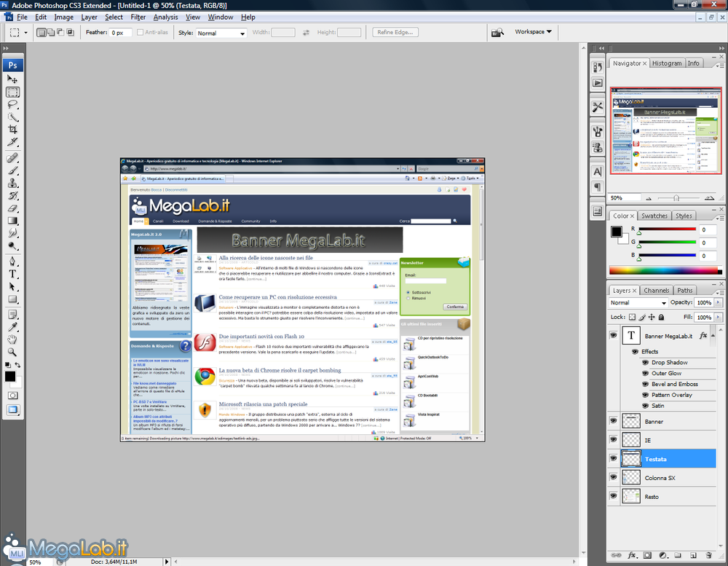Viewport: 728px width, 566px height.
Task: Select the Dodge tool
Action: 12,245
